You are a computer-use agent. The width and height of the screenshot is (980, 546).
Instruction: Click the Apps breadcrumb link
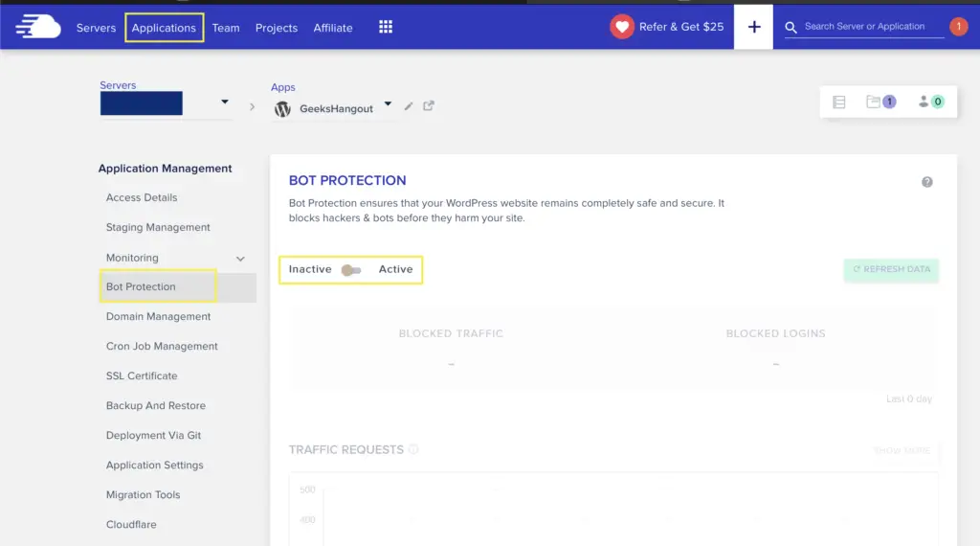coord(282,87)
